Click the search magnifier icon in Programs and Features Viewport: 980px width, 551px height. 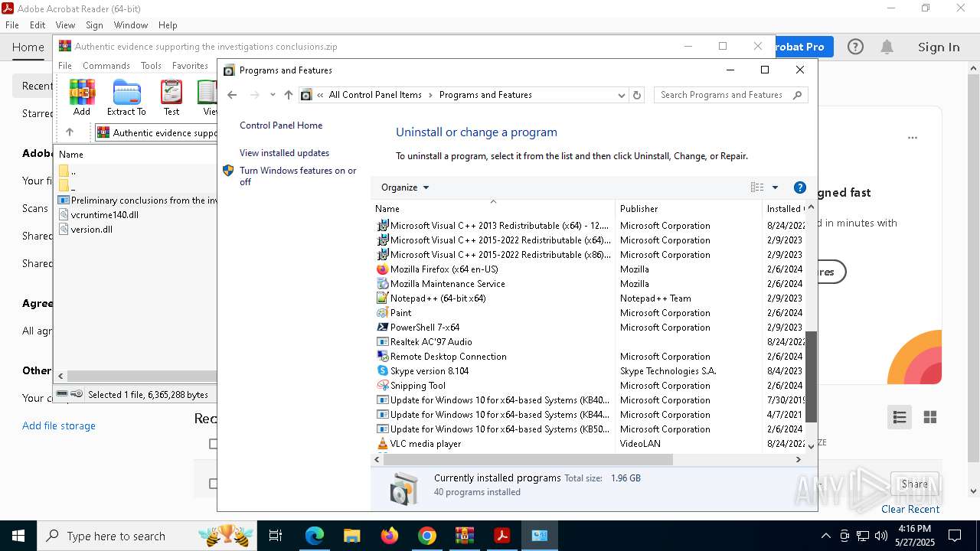pos(797,95)
